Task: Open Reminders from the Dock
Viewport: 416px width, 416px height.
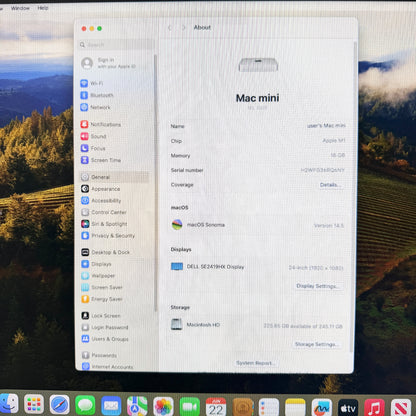Action: click(269, 407)
